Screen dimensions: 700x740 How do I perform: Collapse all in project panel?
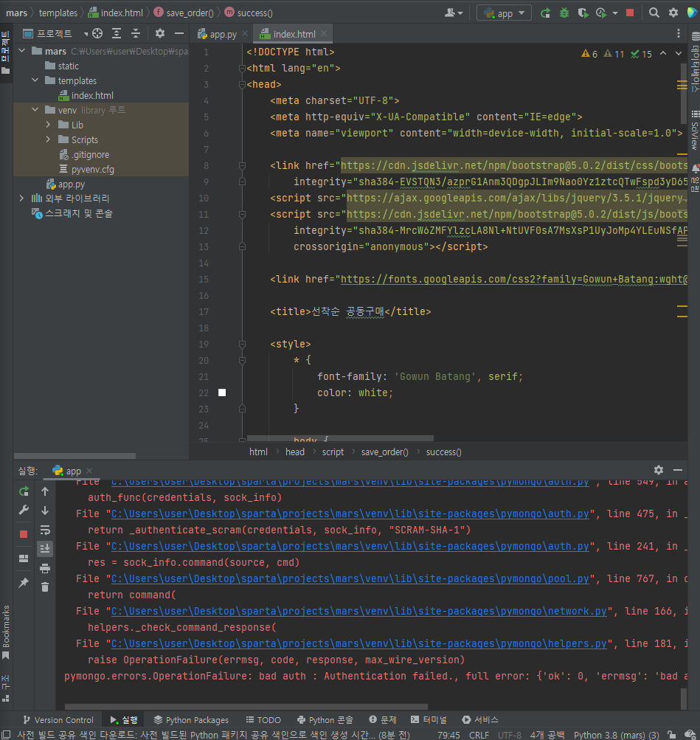[136, 33]
